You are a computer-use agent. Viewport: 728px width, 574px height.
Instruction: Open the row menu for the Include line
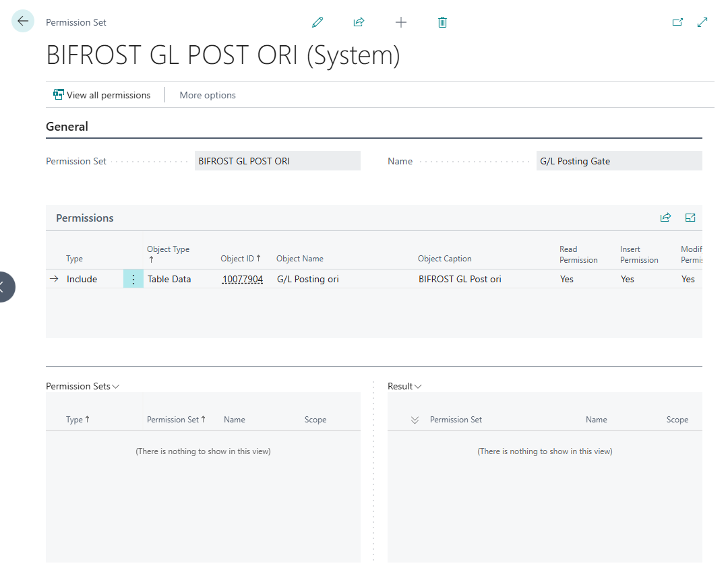coord(133,279)
